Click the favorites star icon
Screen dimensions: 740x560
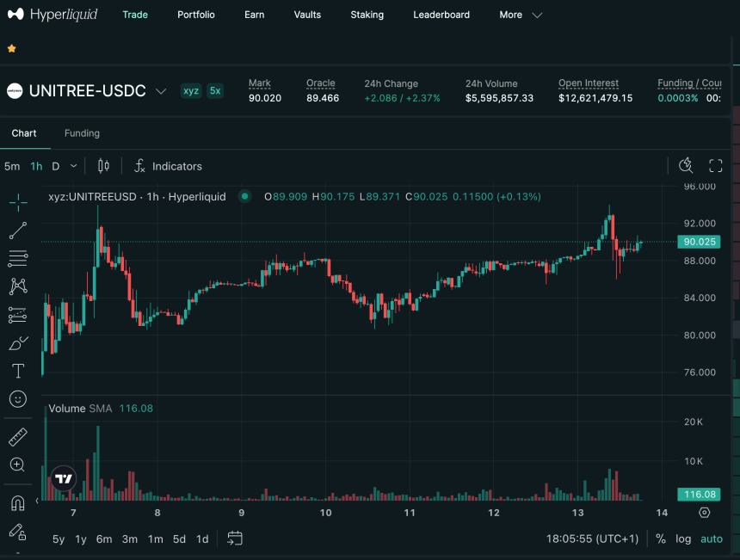pos(12,48)
